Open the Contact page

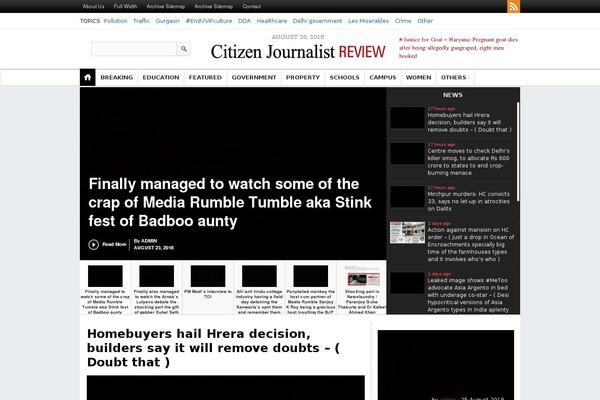[x=251, y=6]
